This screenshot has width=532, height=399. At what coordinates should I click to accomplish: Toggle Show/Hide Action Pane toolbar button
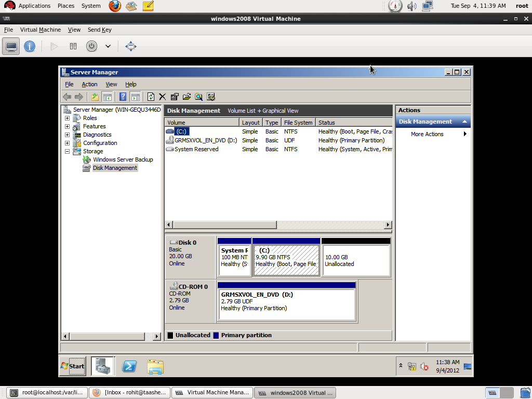[x=135, y=97]
